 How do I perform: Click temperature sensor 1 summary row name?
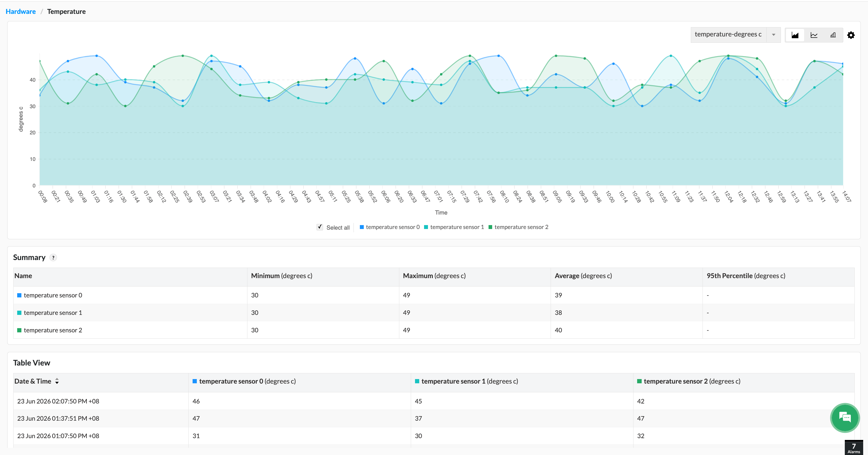coord(53,313)
